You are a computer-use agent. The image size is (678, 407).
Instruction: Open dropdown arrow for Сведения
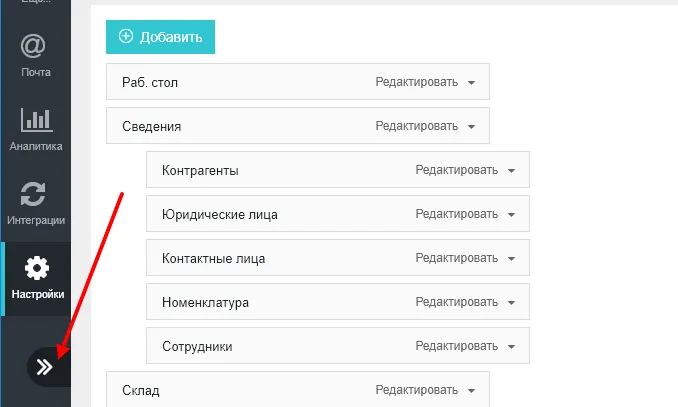pyautogui.click(x=471, y=127)
